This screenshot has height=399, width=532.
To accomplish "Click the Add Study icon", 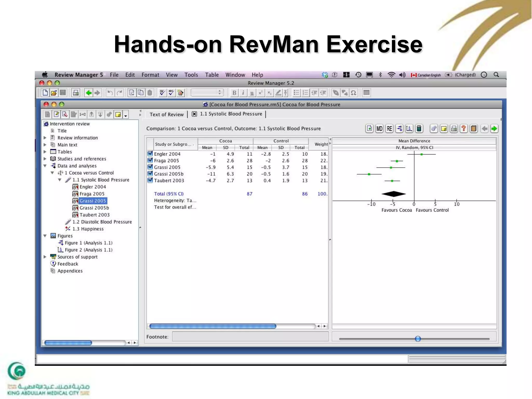I will pos(369,129).
